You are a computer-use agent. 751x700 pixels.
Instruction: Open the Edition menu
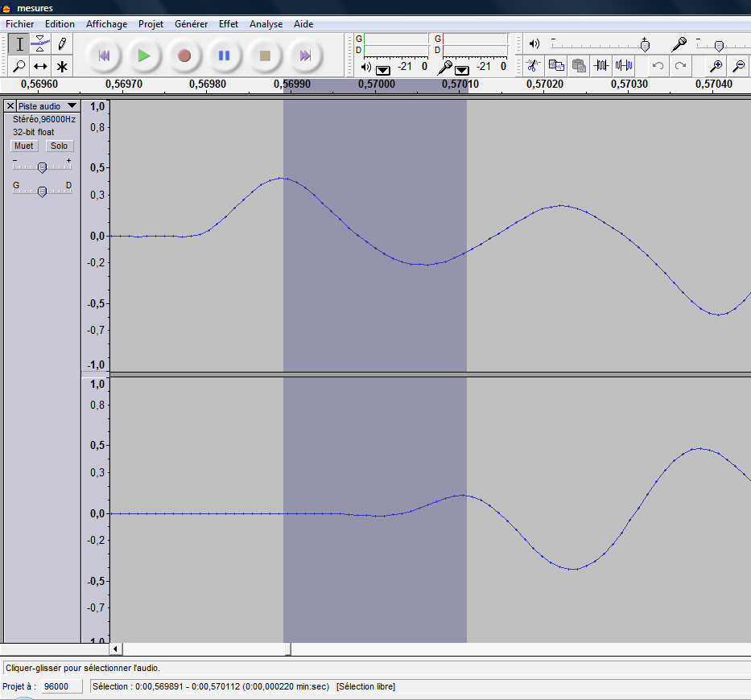[x=60, y=24]
